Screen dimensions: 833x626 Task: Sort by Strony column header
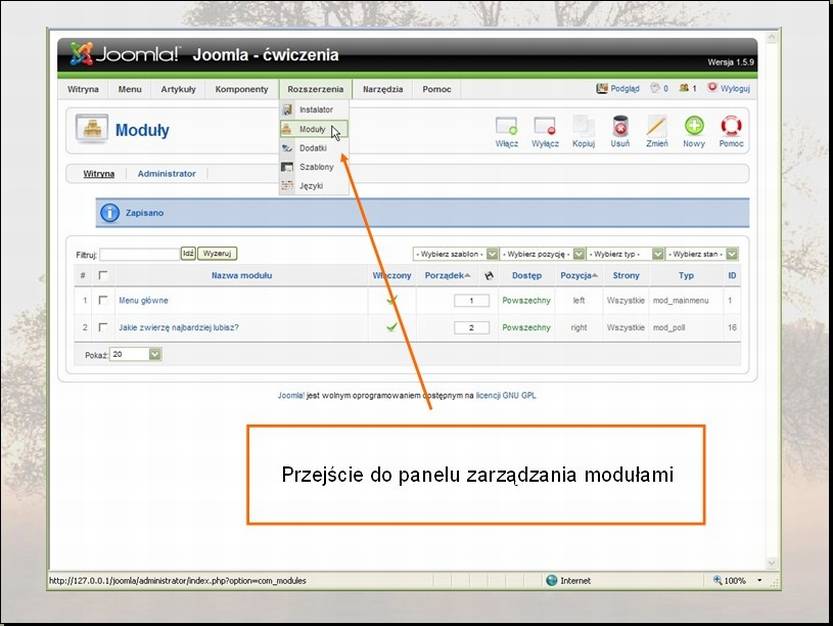[626, 275]
